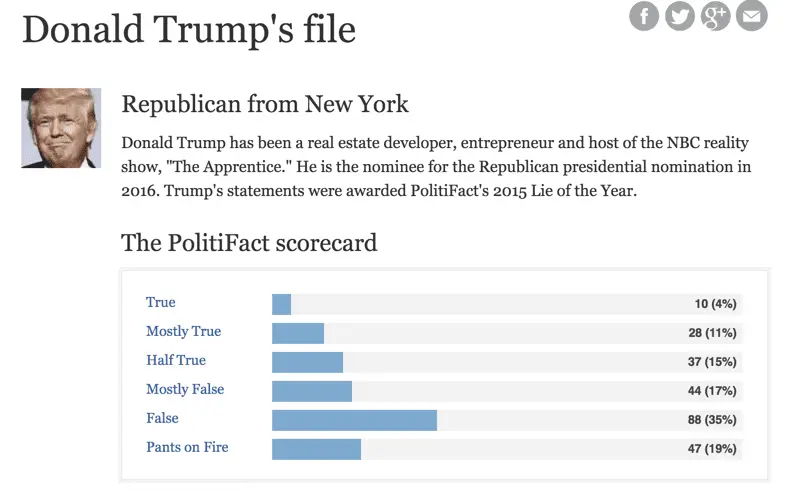Click the True scorecard bar
788x503 pixels.
pos(281,304)
